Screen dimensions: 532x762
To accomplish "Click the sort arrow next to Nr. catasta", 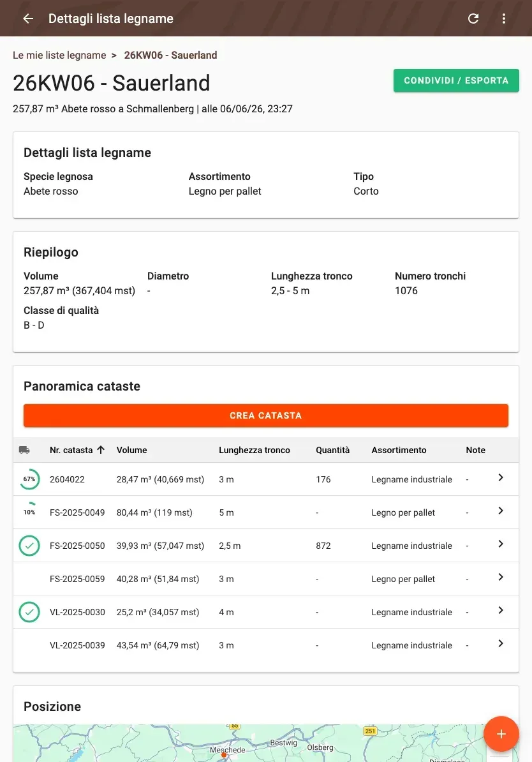I will [x=101, y=449].
